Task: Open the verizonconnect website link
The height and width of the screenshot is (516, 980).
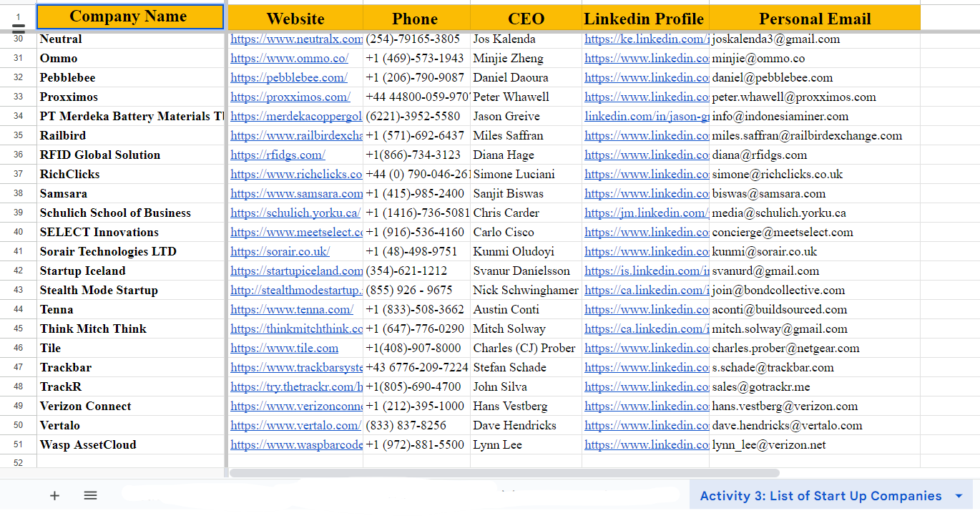Action: pos(296,407)
